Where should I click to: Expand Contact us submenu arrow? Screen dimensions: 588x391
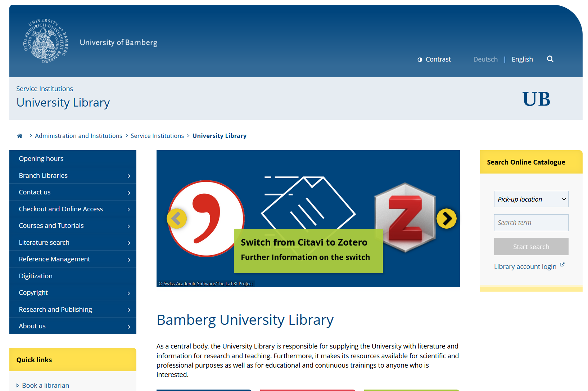coord(129,193)
